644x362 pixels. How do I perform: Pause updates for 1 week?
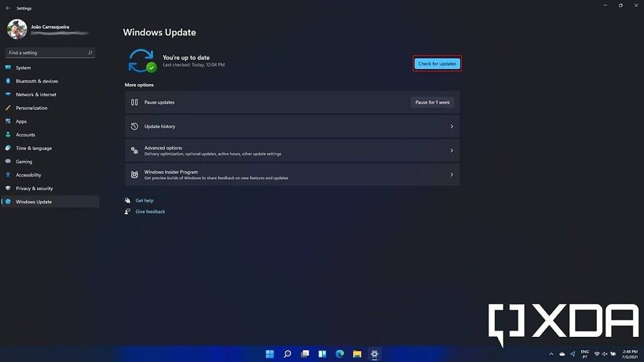click(432, 102)
